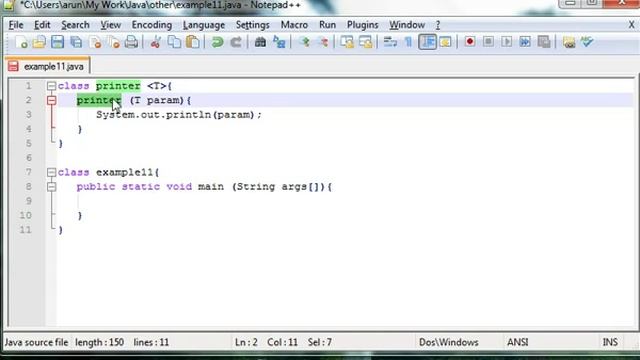The height and width of the screenshot is (360, 640).
Task: Open the File menu
Action: pyautogui.click(x=16, y=25)
